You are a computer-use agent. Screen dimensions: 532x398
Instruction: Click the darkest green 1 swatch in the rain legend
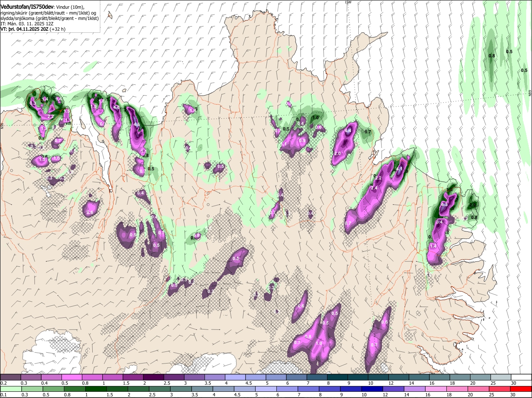[97, 389]
